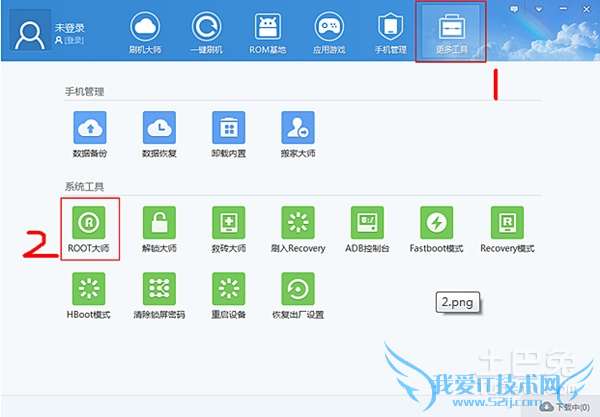Image resolution: width=600 pixels, height=417 pixels.
Task: Open 卸载内置 uninstall tool
Action: (228, 135)
